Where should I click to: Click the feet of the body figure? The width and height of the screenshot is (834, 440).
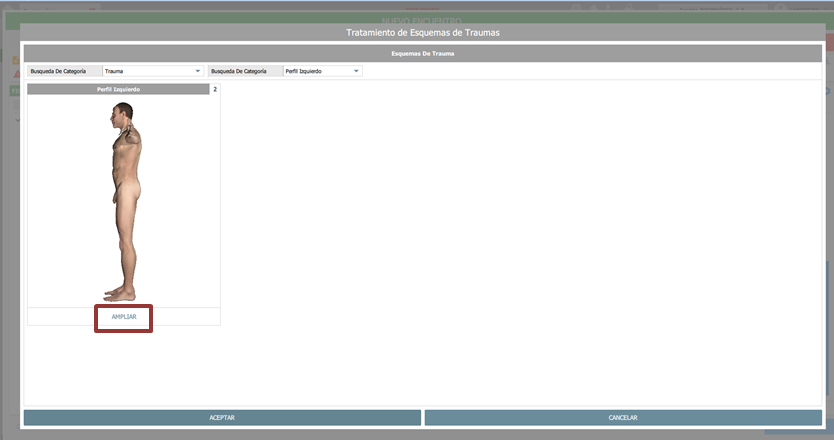(x=119, y=294)
